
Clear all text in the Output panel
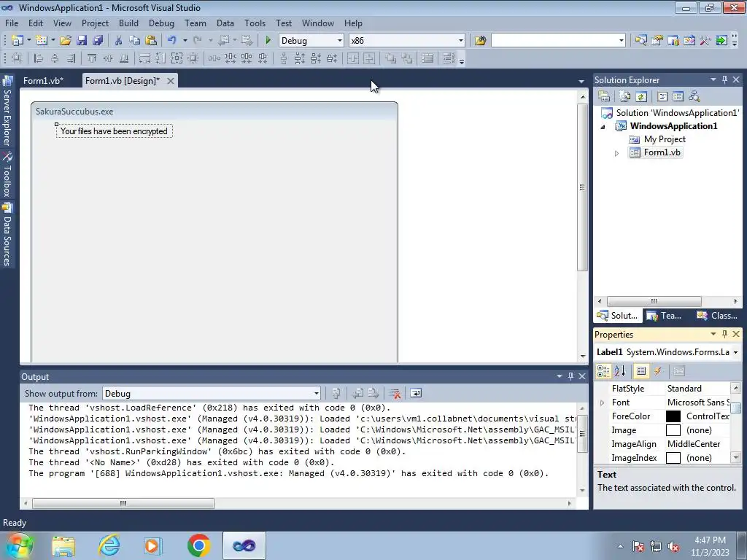coord(395,393)
